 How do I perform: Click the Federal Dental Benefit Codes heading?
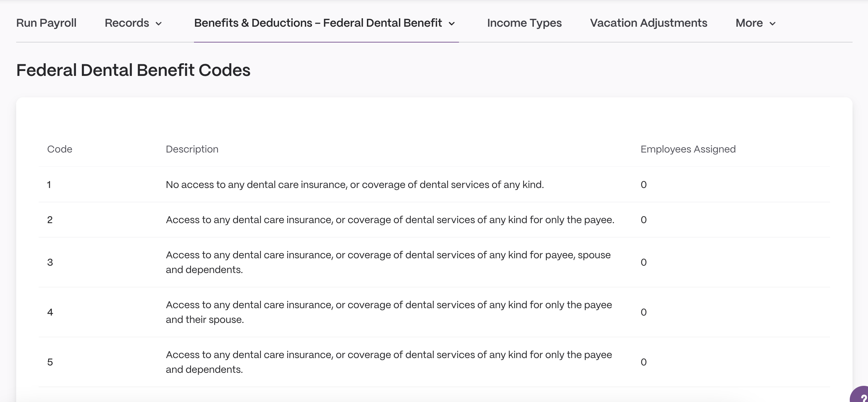click(133, 70)
